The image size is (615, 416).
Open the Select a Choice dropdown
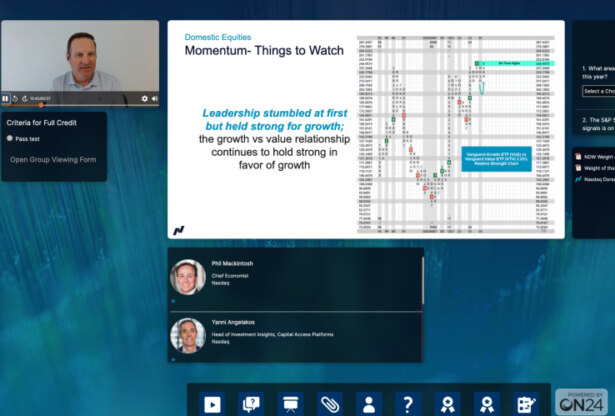pos(599,91)
